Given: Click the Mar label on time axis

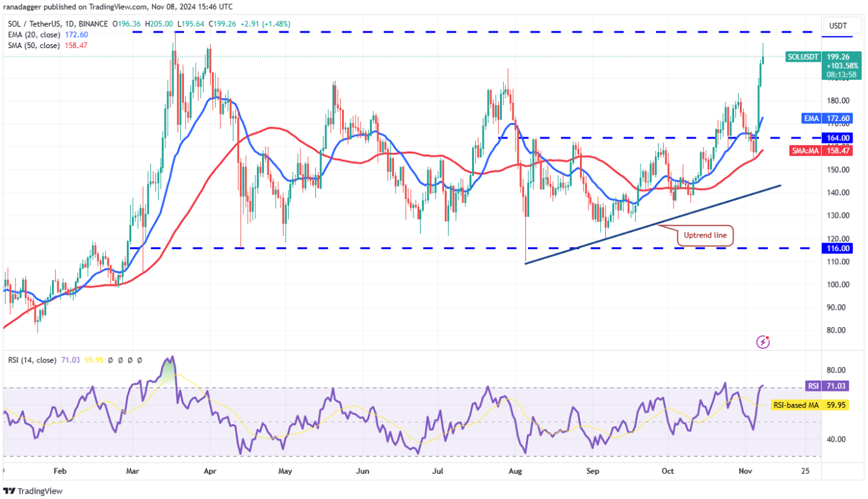Looking at the screenshot, I should pos(133,470).
